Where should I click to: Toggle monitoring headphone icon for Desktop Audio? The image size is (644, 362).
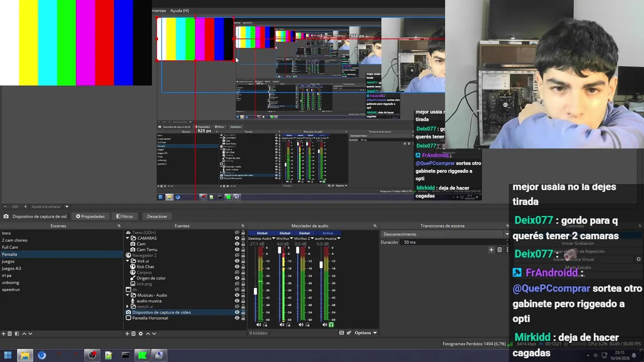[265, 325]
